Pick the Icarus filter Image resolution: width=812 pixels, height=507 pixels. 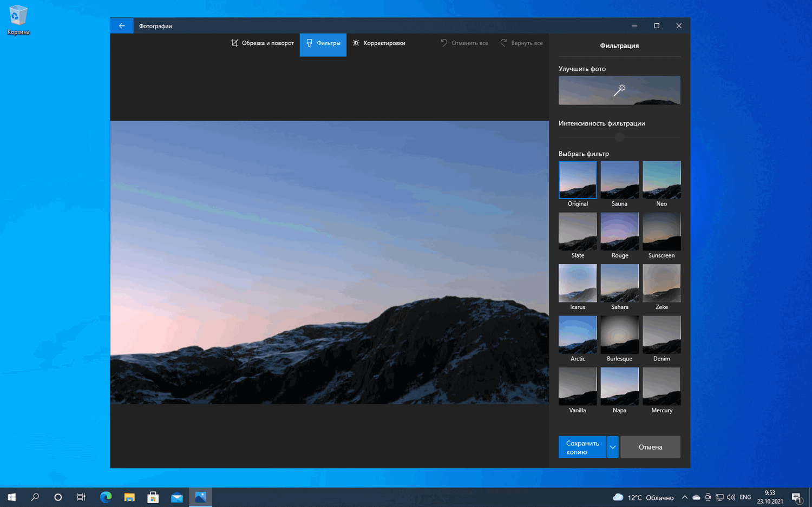[x=578, y=283]
